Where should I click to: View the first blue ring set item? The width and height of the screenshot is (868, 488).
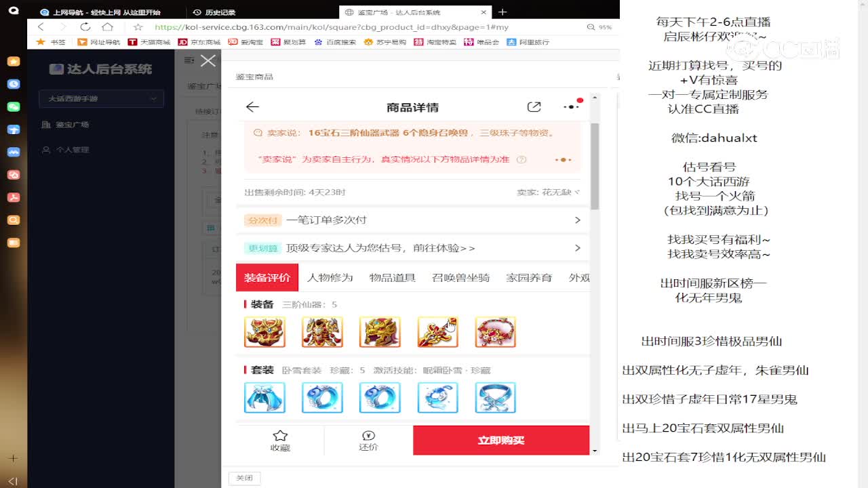[322, 398]
